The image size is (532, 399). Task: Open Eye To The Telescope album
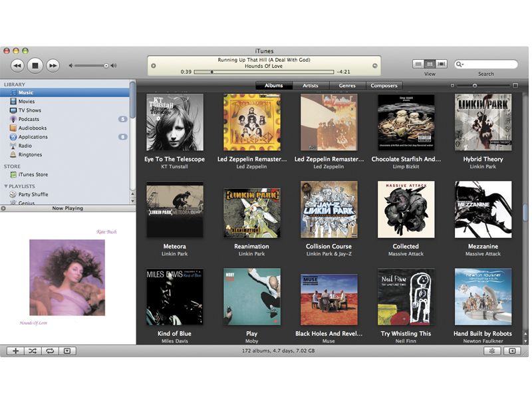[175, 122]
